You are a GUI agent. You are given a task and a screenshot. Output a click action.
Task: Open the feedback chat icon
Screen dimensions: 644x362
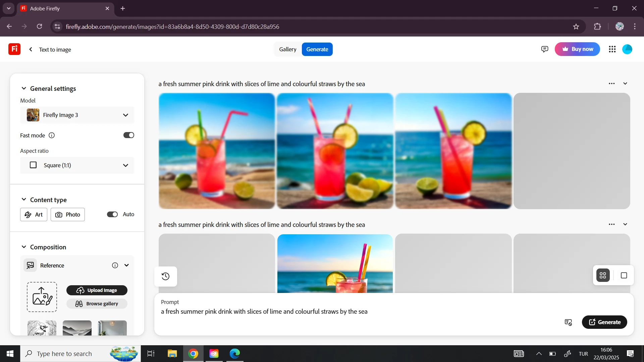tap(545, 49)
